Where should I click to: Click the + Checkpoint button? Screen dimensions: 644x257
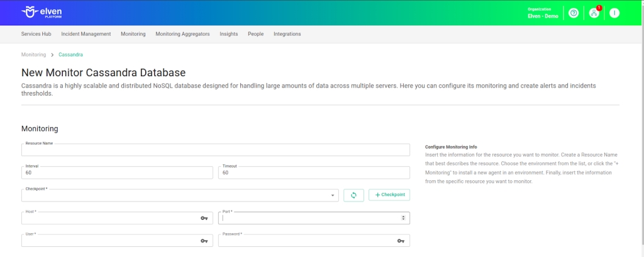[389, 195]
